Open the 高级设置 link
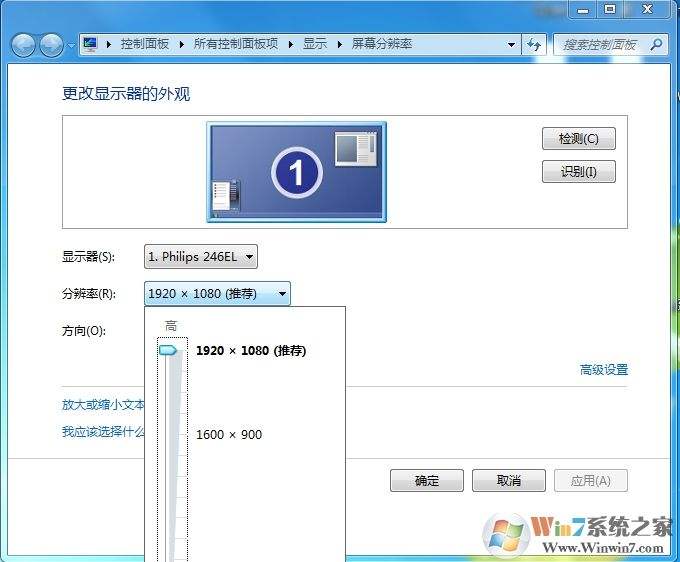680x562 pixels. pos(604,369)
